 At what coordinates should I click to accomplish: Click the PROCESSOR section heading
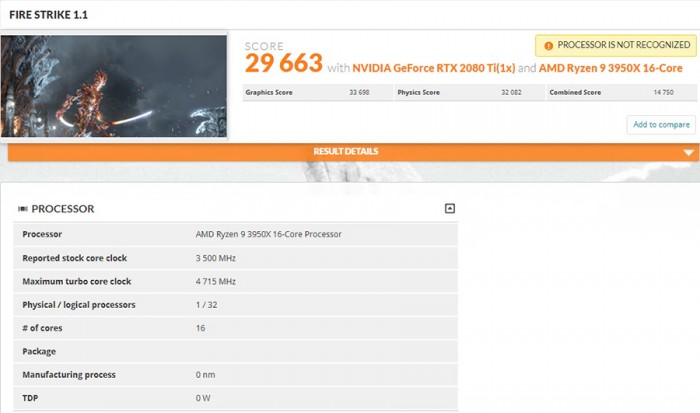click(62, 209)
